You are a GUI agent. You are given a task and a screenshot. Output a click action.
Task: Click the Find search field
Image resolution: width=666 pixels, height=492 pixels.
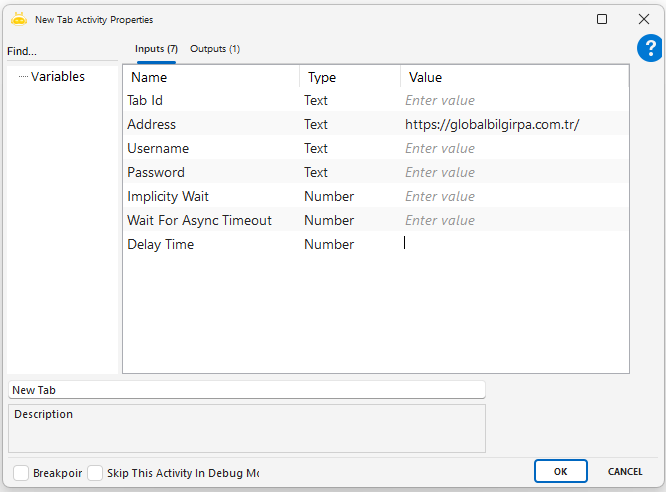pyautogui.click(x=60, y=51)
